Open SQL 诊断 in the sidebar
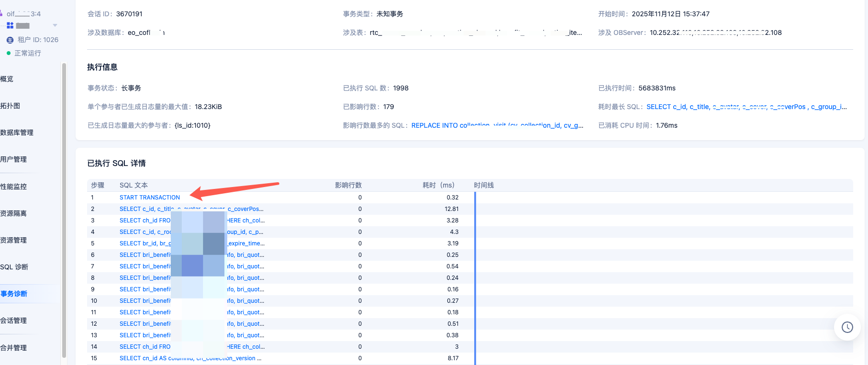 click(x=14, y=267)
